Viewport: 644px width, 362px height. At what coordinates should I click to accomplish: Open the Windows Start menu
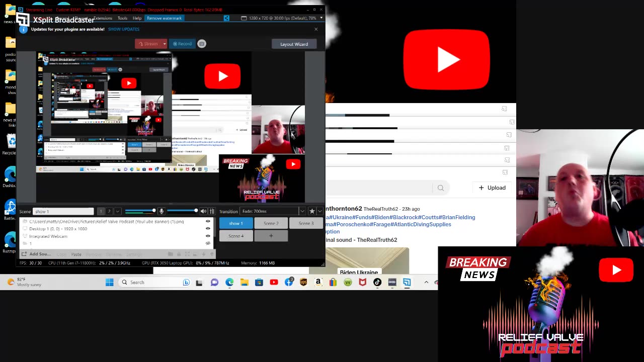(x=109, y=282)
